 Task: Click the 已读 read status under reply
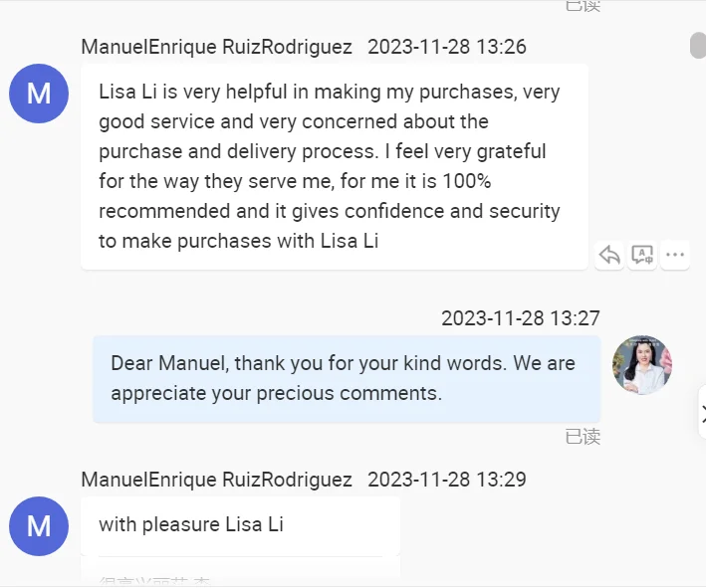point(583,437)
